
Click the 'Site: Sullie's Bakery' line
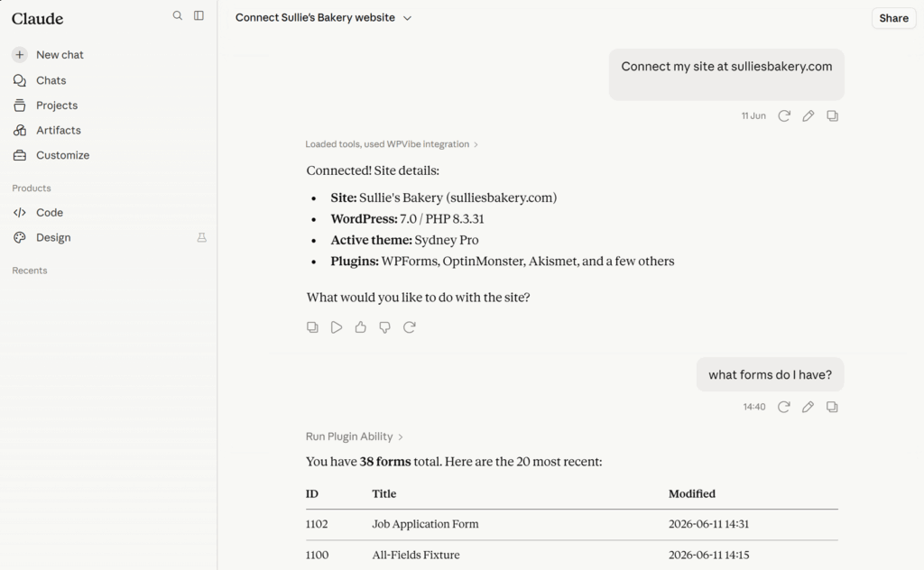coord(443,198)
